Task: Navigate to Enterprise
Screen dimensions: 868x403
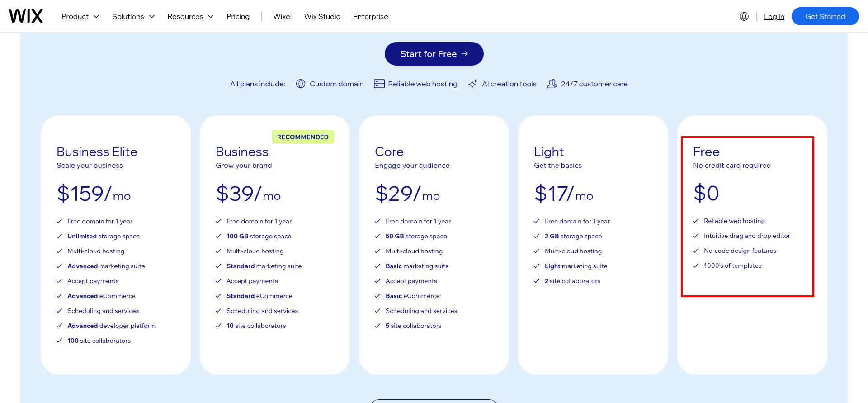Action: point(370,16)
